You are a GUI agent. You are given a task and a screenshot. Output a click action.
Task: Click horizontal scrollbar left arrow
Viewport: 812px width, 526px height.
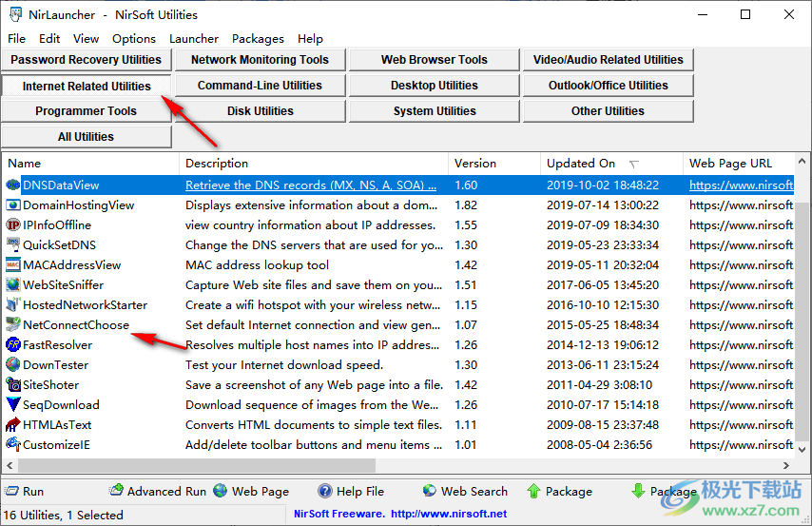(10, 465)
